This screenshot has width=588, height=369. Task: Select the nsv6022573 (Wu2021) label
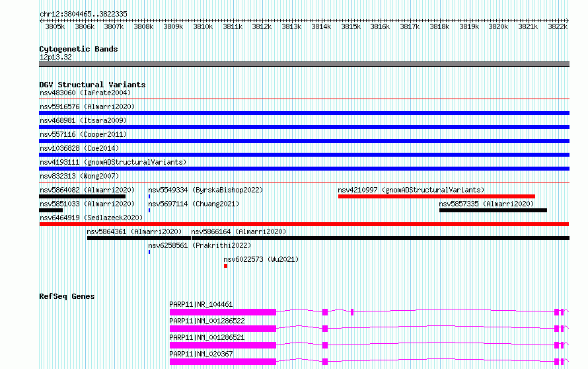[x=261, y=259]
